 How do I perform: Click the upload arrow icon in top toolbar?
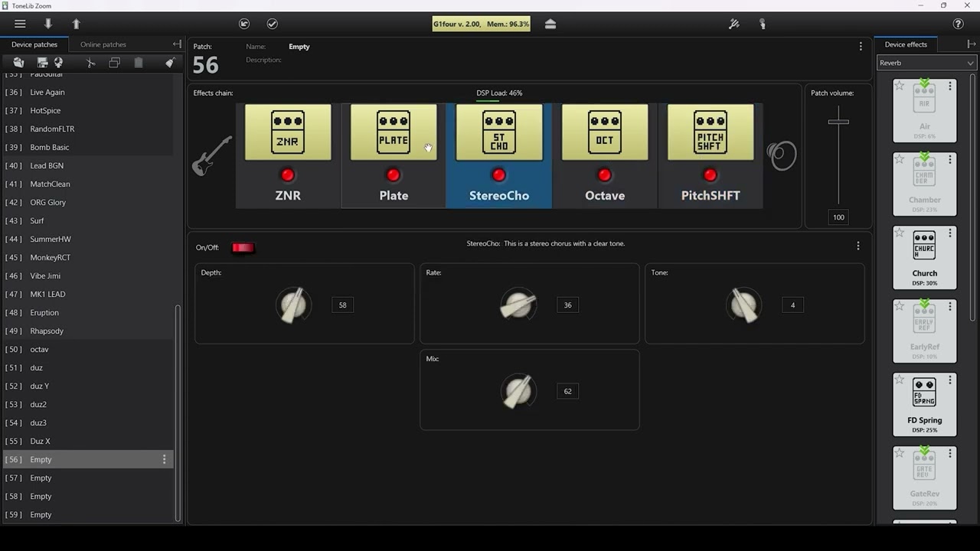76,24
